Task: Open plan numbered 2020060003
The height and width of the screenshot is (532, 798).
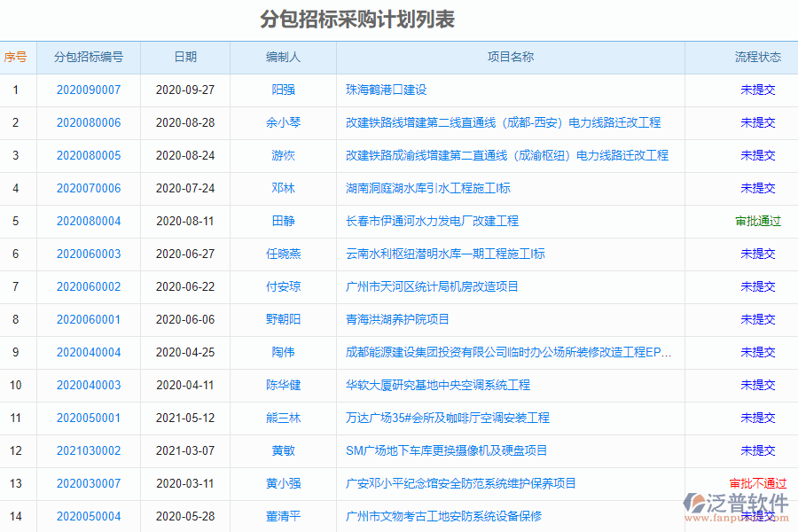Action: pyautogui.click(x=90, y=254)
